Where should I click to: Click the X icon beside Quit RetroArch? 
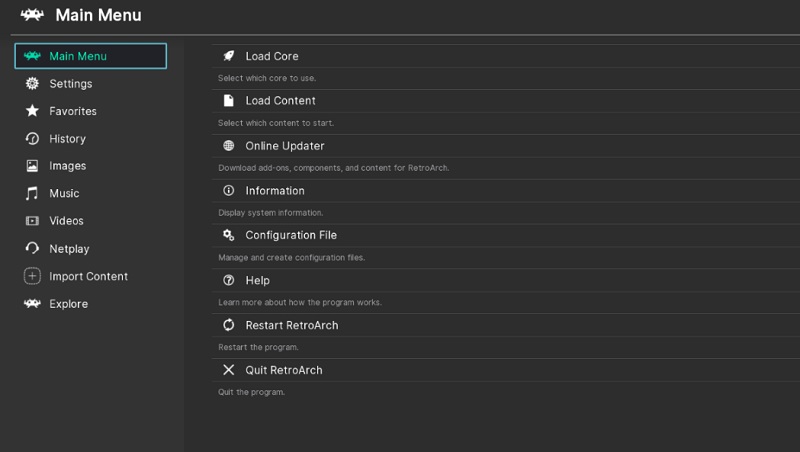(229, 371)
